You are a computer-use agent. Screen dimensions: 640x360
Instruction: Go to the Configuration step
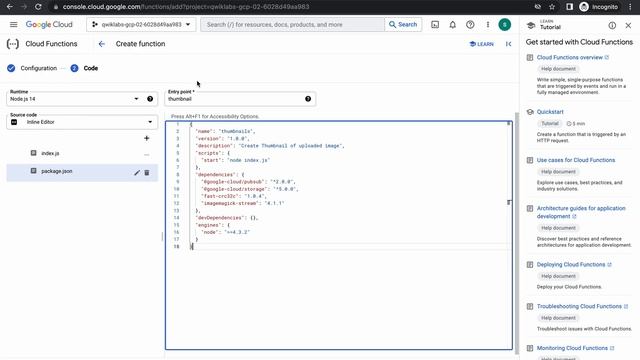[32, 68]
